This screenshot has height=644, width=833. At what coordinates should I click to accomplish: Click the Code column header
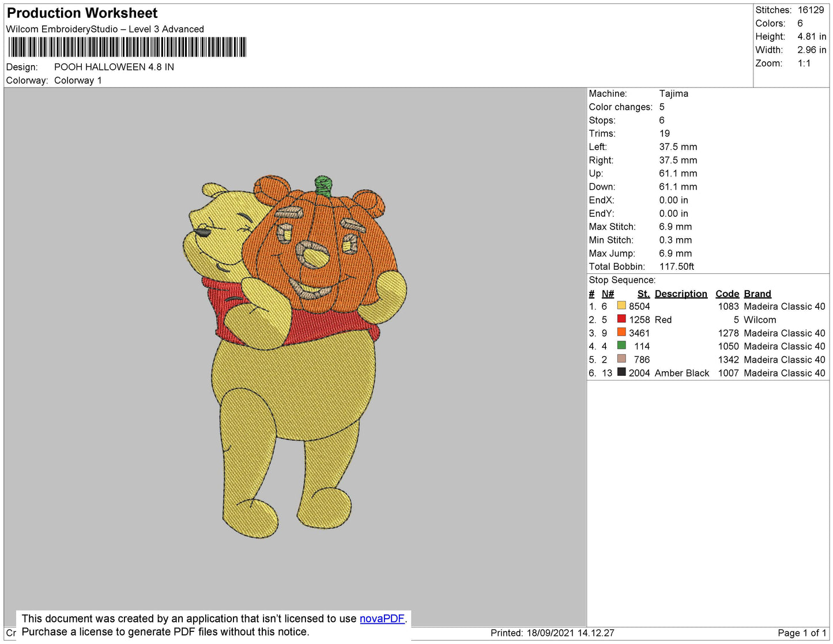pos(728,293)
